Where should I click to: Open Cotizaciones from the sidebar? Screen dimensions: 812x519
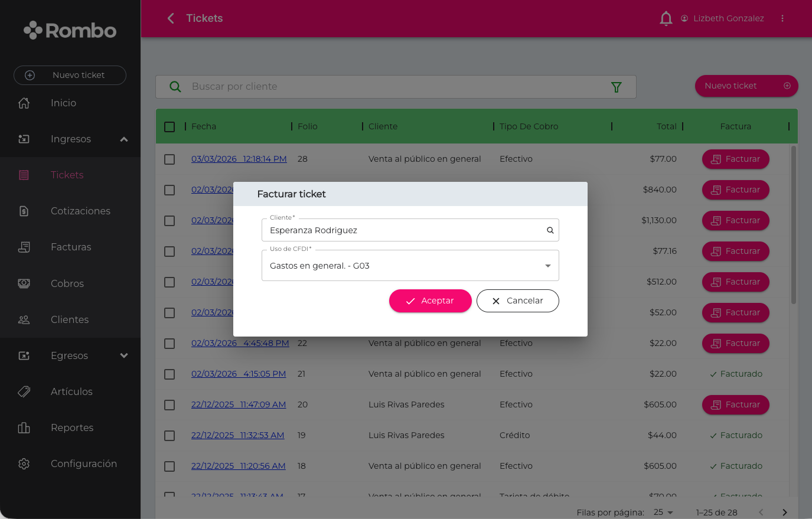click(x=80, y=211)
